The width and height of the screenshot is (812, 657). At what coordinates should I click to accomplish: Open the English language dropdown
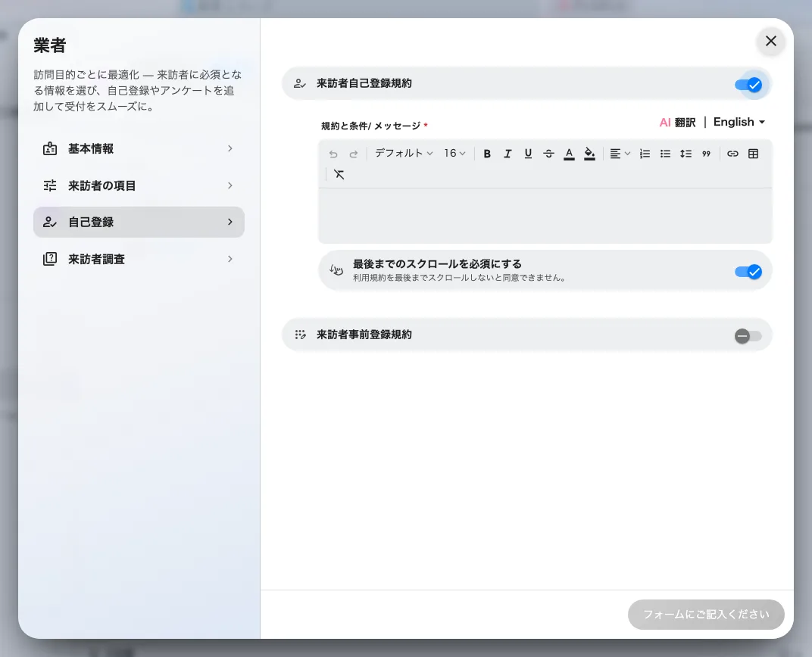[x=739, y=122]
